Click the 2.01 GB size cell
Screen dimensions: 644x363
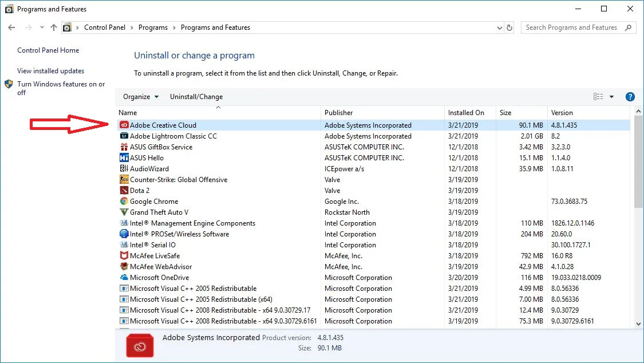point(531,136)
